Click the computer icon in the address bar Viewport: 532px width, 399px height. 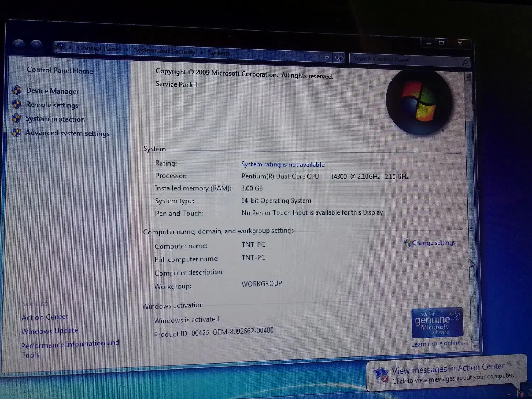[x=60, y=46]
